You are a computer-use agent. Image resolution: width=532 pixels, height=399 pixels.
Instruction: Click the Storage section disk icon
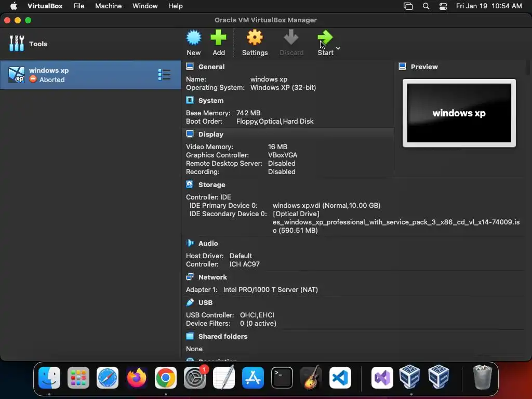(x=190, y=184)
